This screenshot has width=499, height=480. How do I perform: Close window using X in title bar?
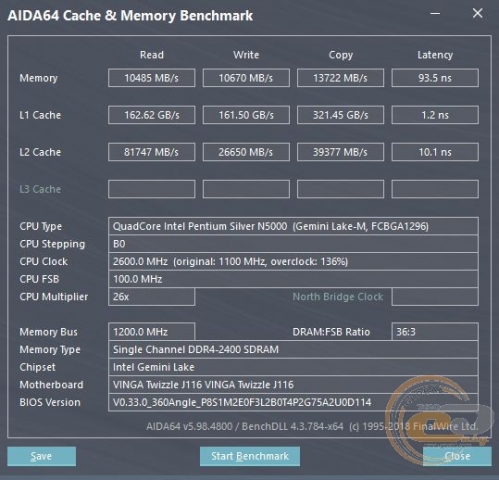(x=477, y=13)
